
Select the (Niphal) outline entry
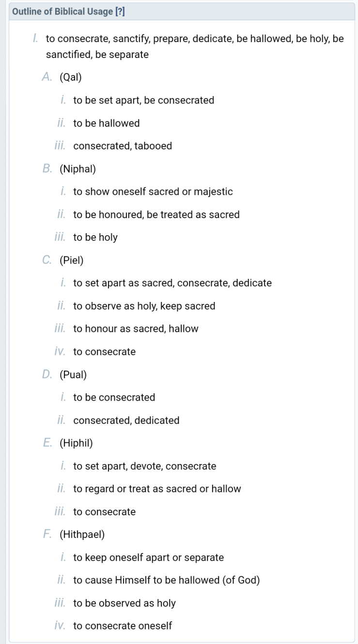tap(78, 169)
